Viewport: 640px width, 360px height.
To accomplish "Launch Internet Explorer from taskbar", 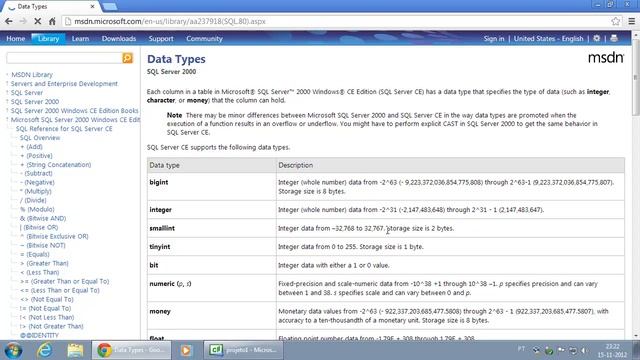I will coord(44,350).
